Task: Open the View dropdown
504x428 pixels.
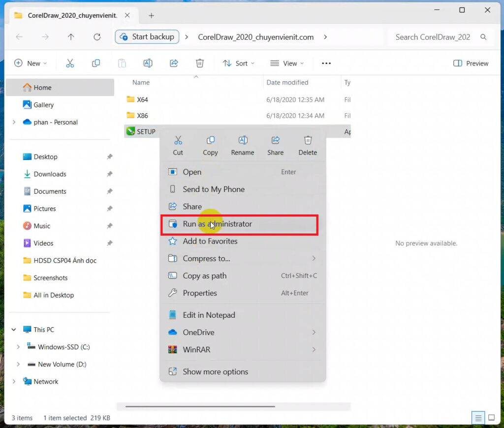Action: (287, 63)
